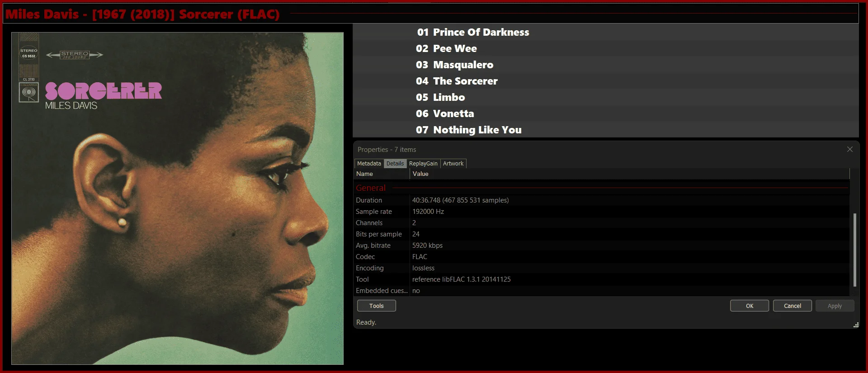The image size is (868, 373).
Task: Click the Avg. bitrate row label
Action: coord(373,246)
